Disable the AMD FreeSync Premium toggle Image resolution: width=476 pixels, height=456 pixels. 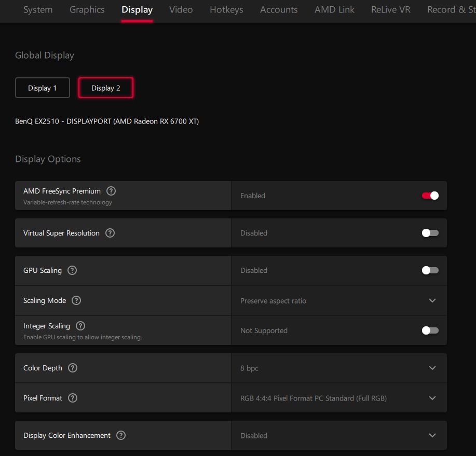(430, 196)
